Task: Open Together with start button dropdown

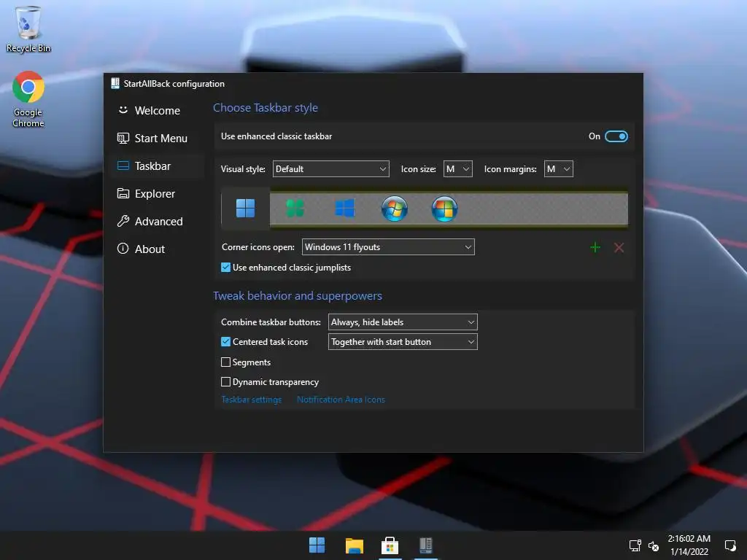Action: point(403,342)
